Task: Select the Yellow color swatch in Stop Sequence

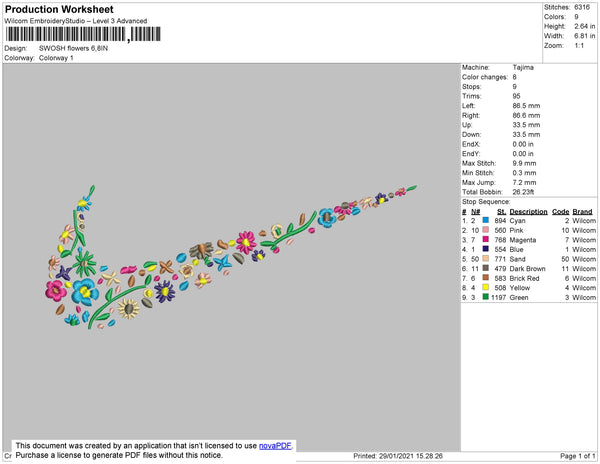Action: coord(486,287)
